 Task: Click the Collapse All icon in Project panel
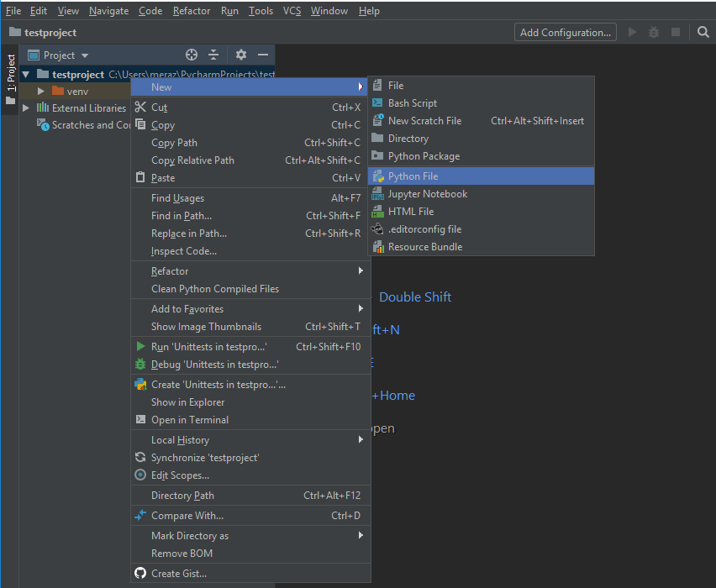pos(213,55)
